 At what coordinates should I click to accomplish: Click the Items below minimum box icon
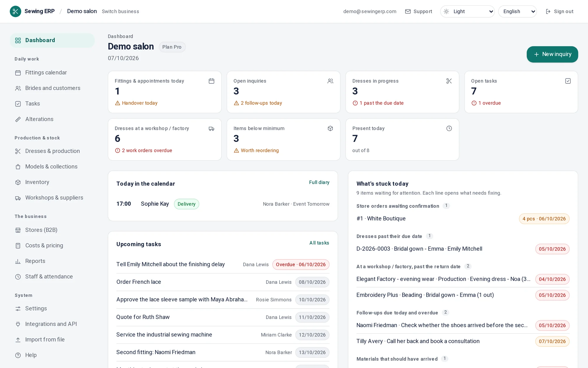tap(330, 128)
